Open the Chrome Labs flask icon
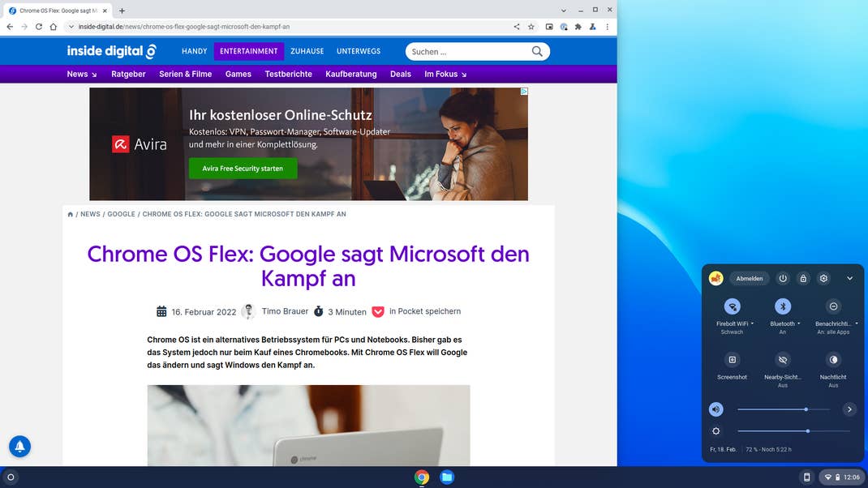This screenshot has width=868, height=488. click(592, 27)
